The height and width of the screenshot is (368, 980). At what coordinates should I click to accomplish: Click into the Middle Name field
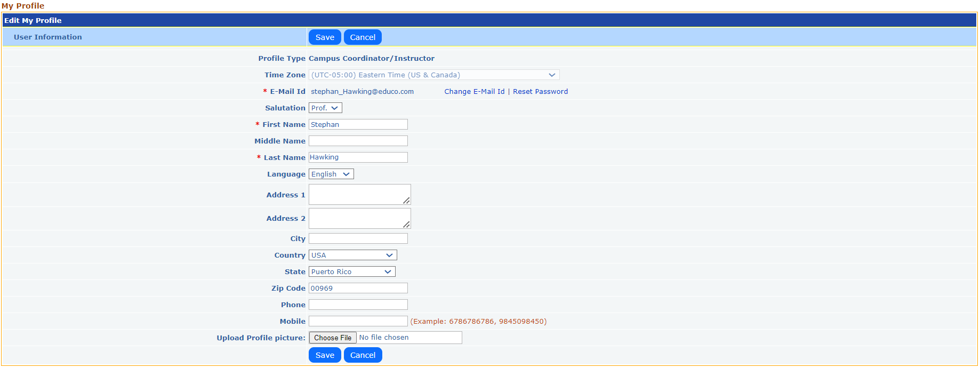(358, 141)
